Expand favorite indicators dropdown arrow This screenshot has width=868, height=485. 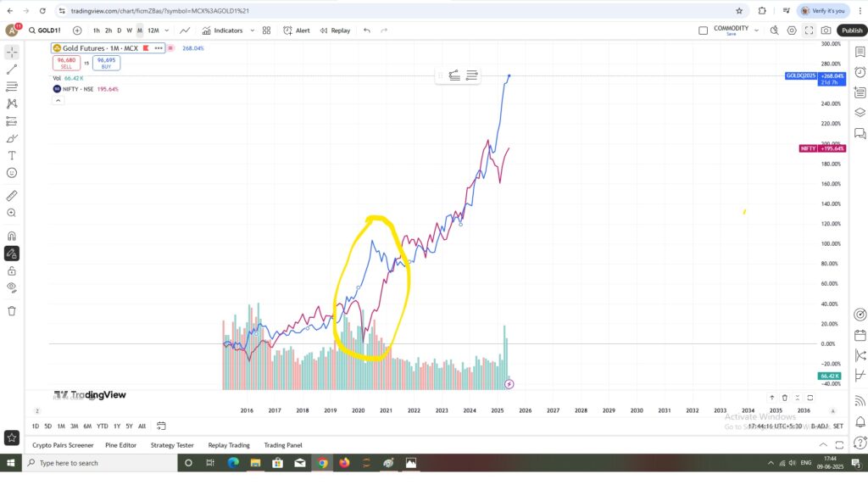tap(253, 31)
